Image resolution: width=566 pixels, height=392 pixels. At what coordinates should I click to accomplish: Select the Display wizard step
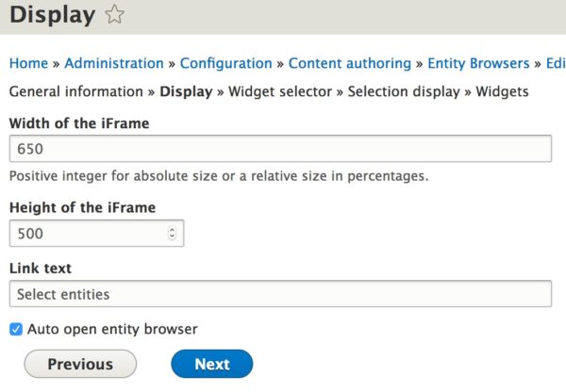click(x=186, y=91)
